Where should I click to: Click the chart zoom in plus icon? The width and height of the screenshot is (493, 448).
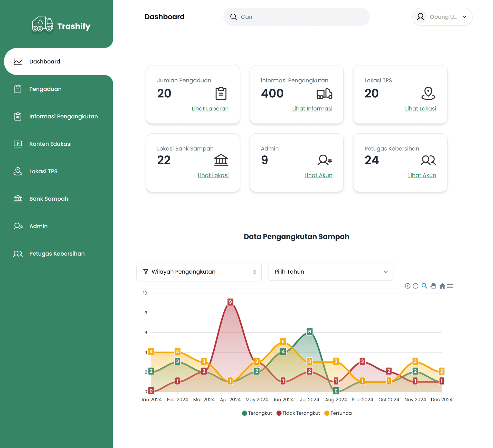click(x=407, y=286)
